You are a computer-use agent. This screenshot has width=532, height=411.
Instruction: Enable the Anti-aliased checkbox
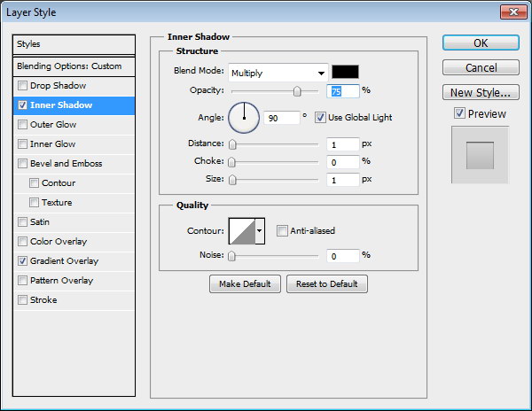pos(282,231)
